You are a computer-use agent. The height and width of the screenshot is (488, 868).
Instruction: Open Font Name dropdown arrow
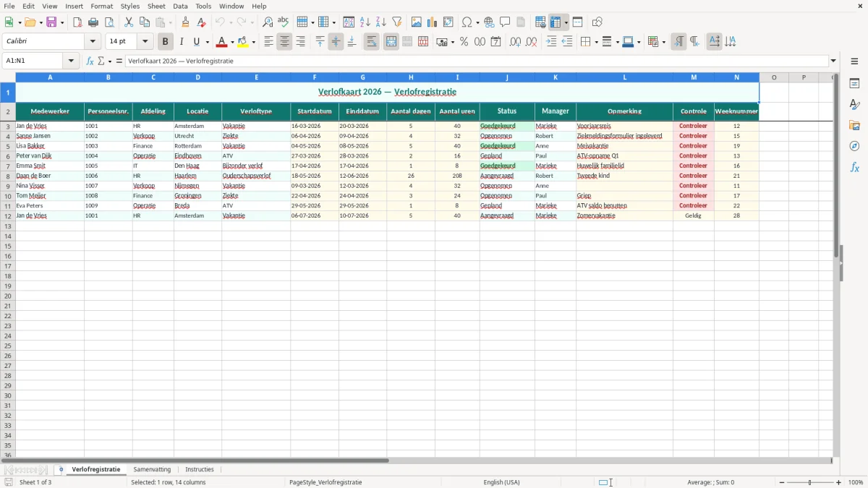[93, 42]
